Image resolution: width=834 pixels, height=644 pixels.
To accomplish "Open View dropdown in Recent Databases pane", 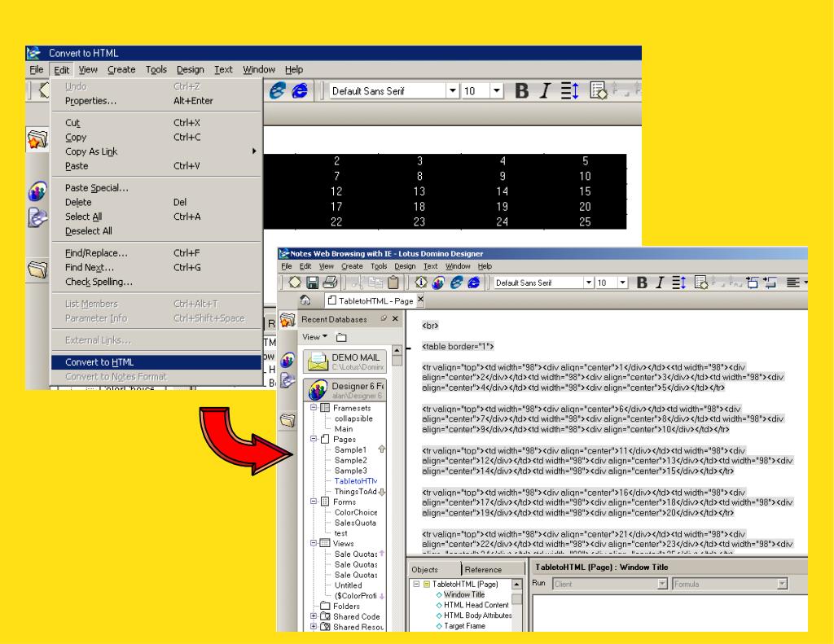I will tap(315, 336).
